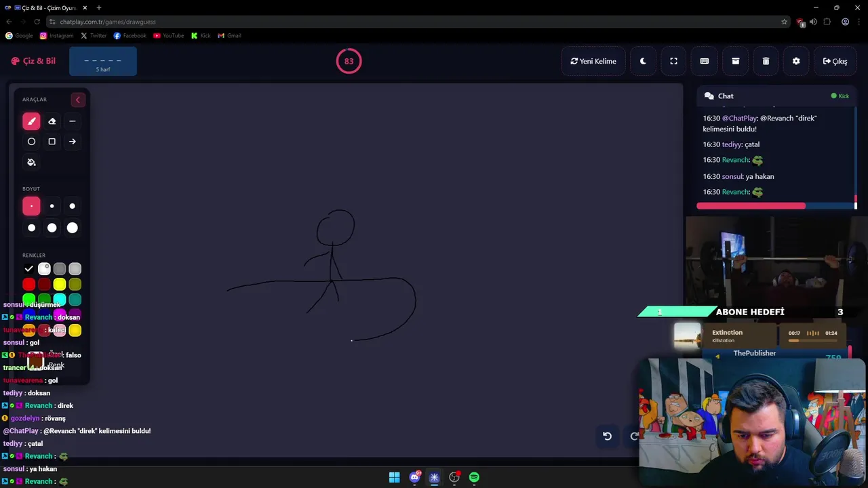
Task: Select the square shape tool
Action: pyautogui.click(x=52, y=142)
